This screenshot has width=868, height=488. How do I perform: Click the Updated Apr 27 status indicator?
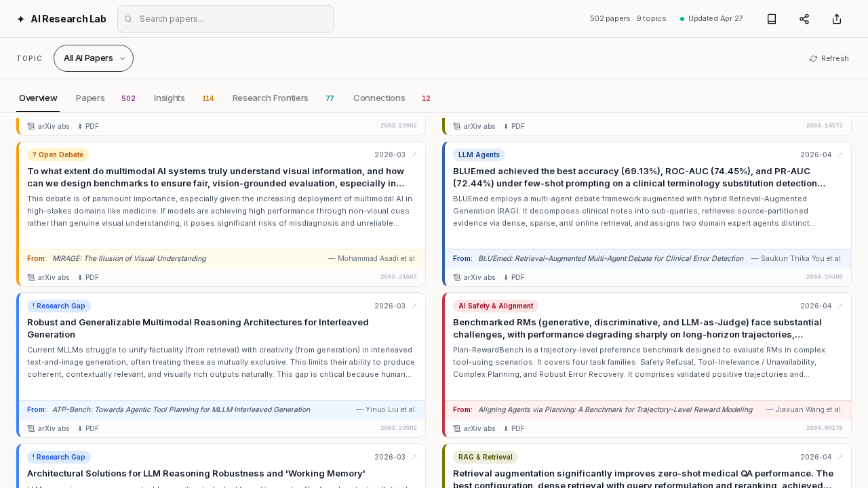click(x=711, y=19)
